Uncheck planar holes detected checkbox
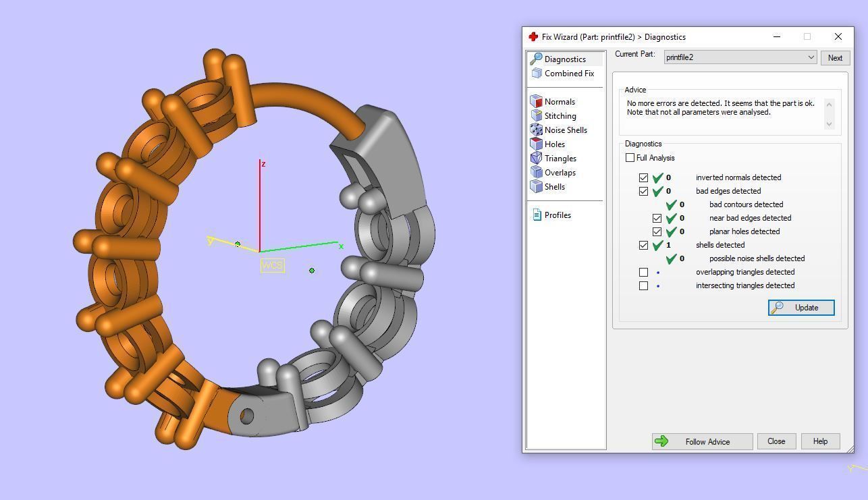Screen dimensions: 868x500 point(657,231)
